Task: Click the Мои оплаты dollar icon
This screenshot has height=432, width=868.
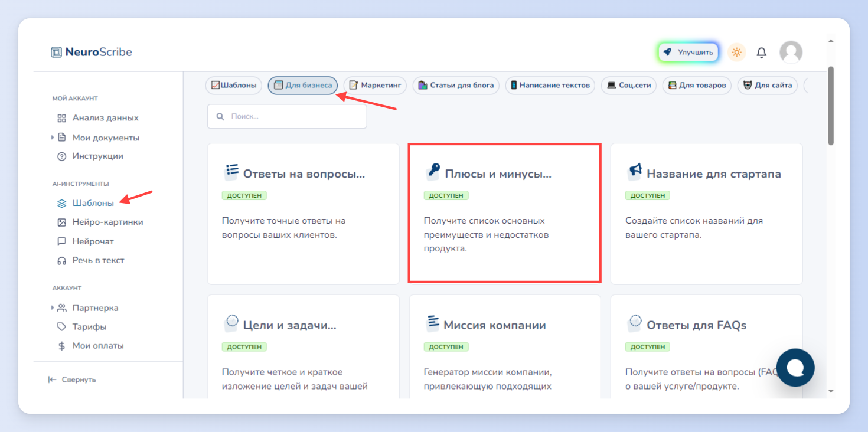Action: pos(62,346)
